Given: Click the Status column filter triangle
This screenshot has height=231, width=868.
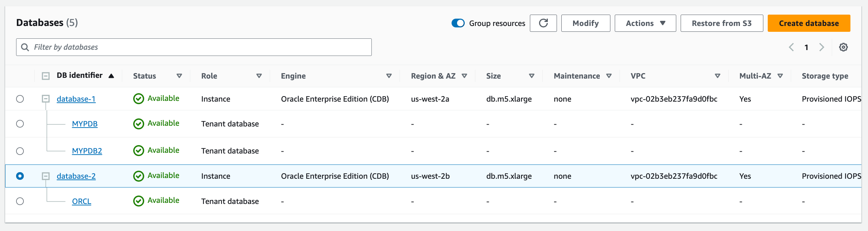Looking at the screenshot, I should [x=179, y=76].
